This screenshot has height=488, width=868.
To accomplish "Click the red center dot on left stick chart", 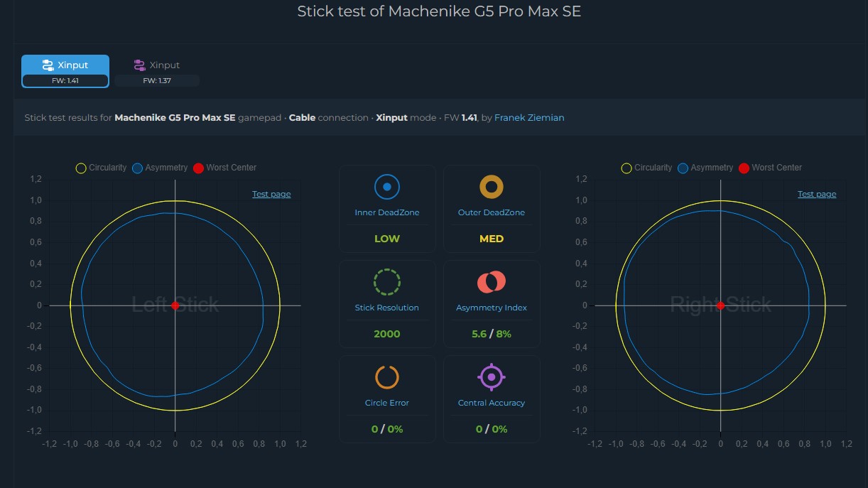I will (175, 305).
